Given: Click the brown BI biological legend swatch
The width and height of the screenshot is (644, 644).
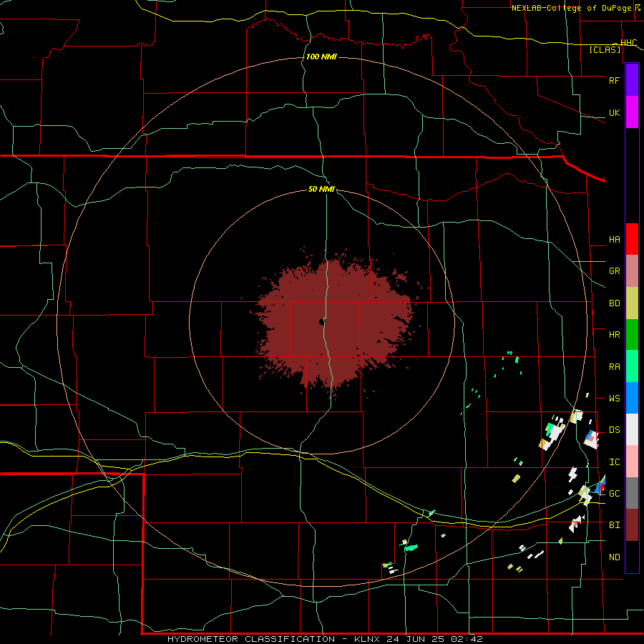Looking at the screenshot, I should tap(632, 525).
